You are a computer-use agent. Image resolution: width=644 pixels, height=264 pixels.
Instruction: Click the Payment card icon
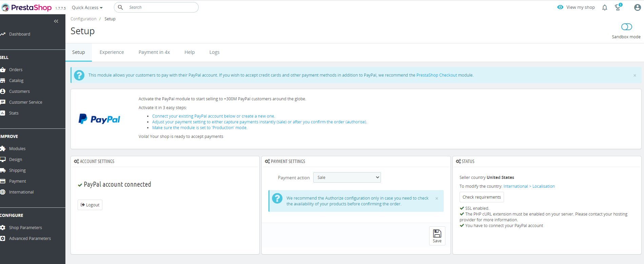click(3, 181)
